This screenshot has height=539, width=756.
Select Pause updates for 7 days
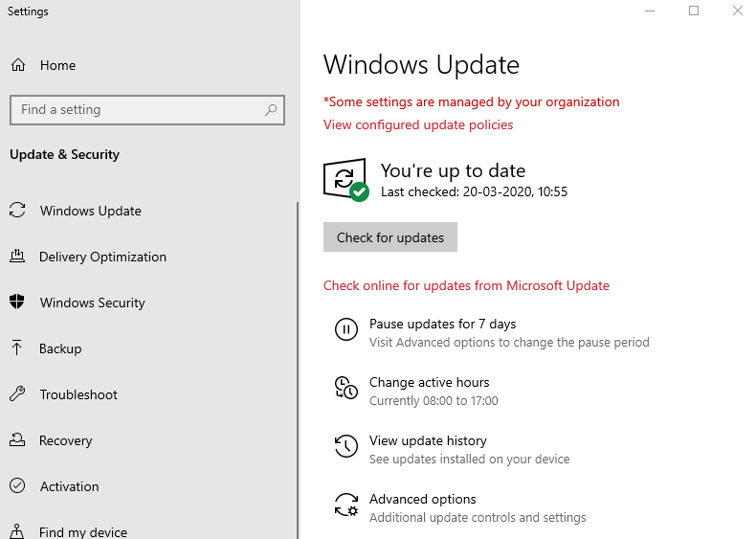[443, 324]
